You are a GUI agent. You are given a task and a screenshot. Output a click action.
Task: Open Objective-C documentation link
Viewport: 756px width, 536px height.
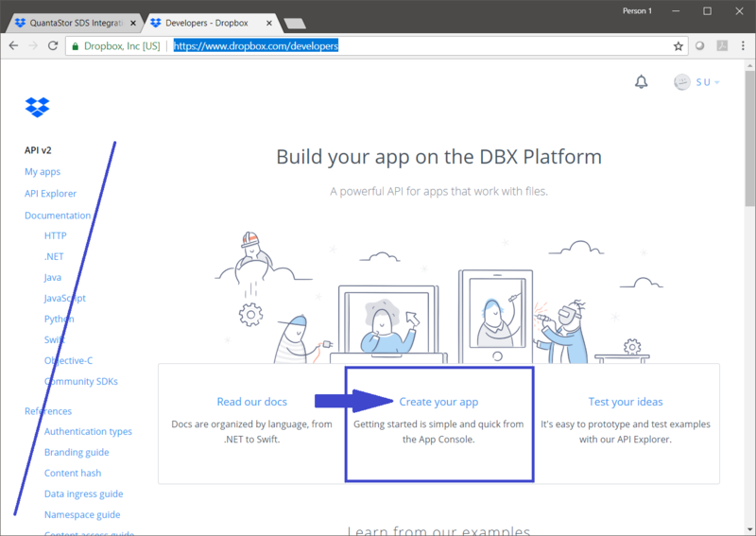point(68,360)
